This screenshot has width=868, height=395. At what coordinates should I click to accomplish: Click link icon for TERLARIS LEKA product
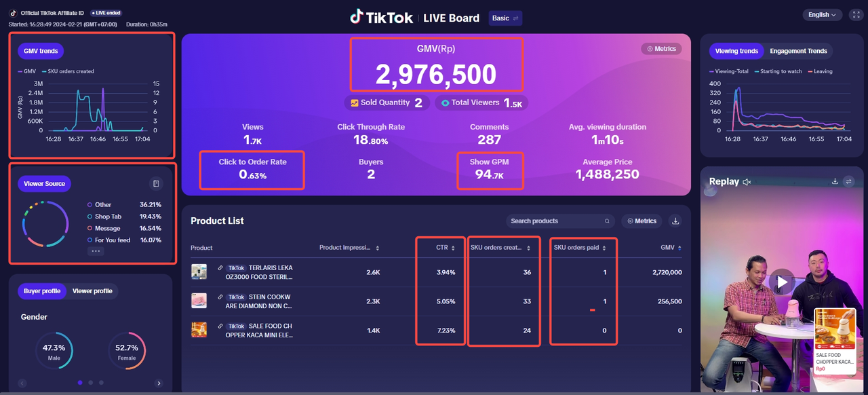(220, 268)
